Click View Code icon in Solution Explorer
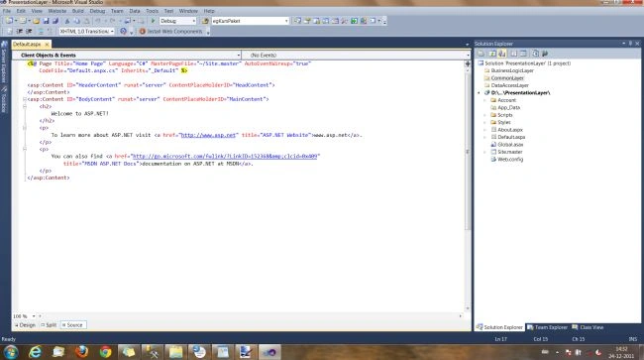Screen dimensions: 644x360 [513, 54]
